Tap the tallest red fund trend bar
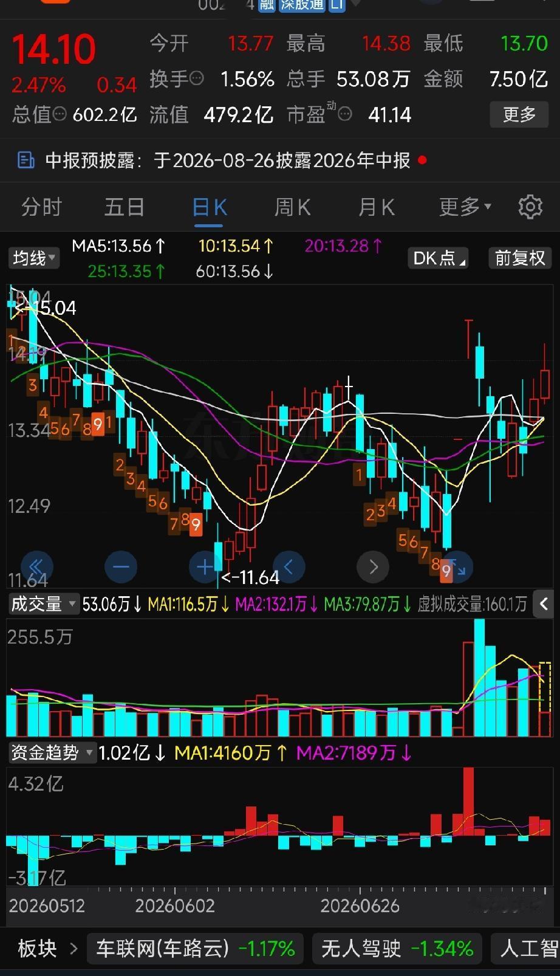 point(468,802)
